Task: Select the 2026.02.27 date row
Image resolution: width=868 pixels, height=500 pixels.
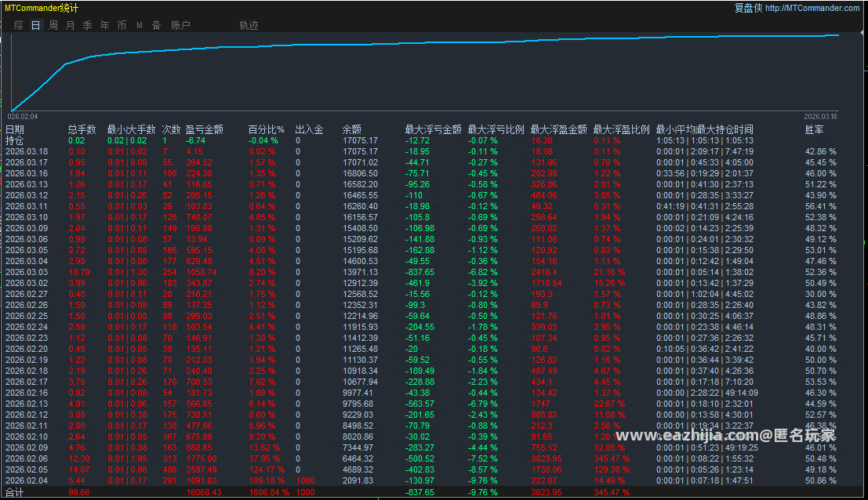Action: click(27, 294)
